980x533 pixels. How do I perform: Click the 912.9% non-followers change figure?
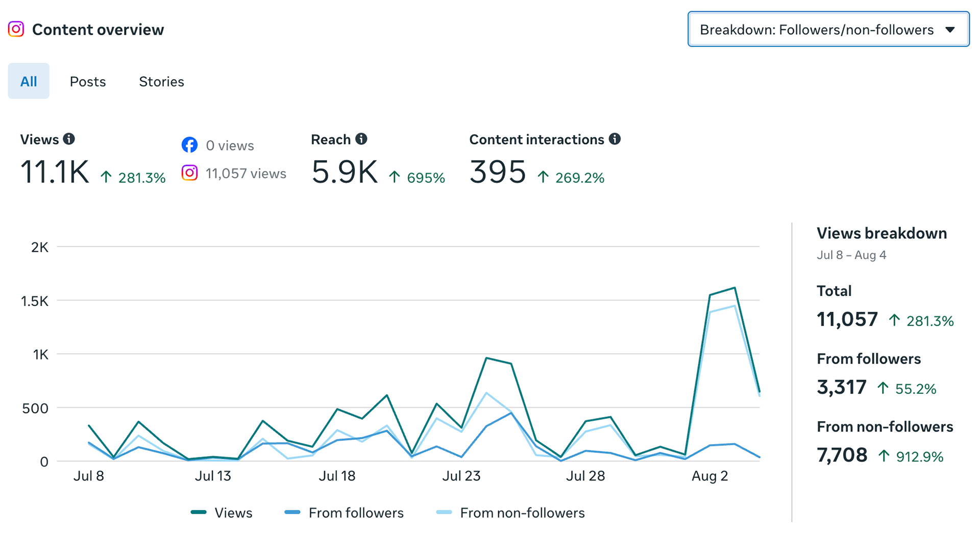(920, 456)
